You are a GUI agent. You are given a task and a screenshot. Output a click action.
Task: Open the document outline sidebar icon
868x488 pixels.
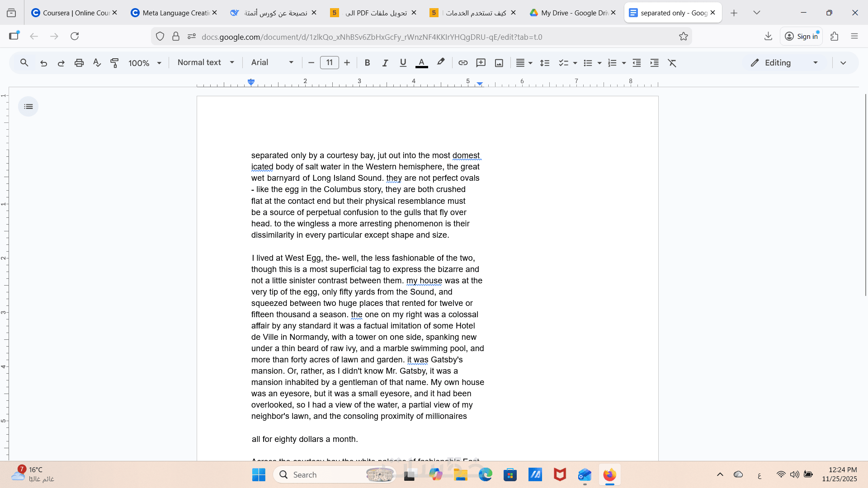point(28,107)
